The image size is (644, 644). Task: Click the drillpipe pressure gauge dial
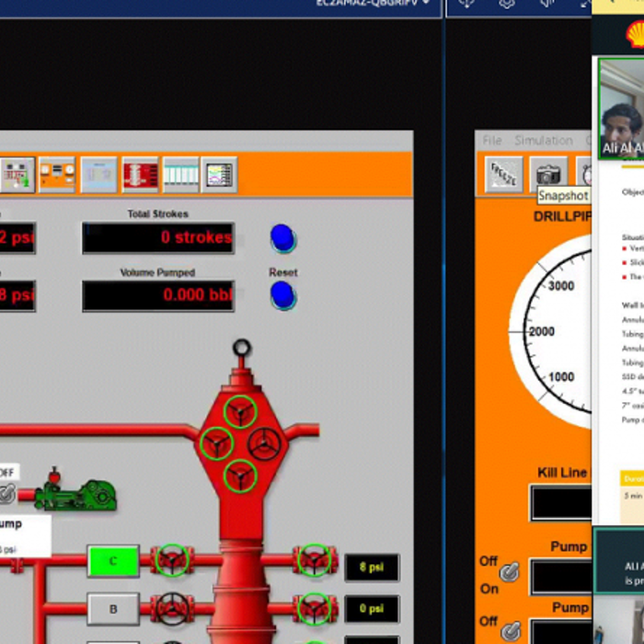click(550, 331)
